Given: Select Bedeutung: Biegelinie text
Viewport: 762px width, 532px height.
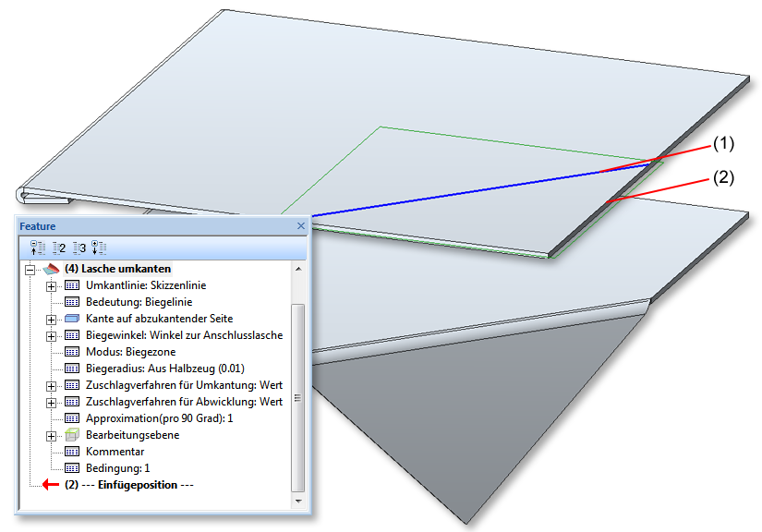Looking at the screenshot, I should click(x=139, y=302).
